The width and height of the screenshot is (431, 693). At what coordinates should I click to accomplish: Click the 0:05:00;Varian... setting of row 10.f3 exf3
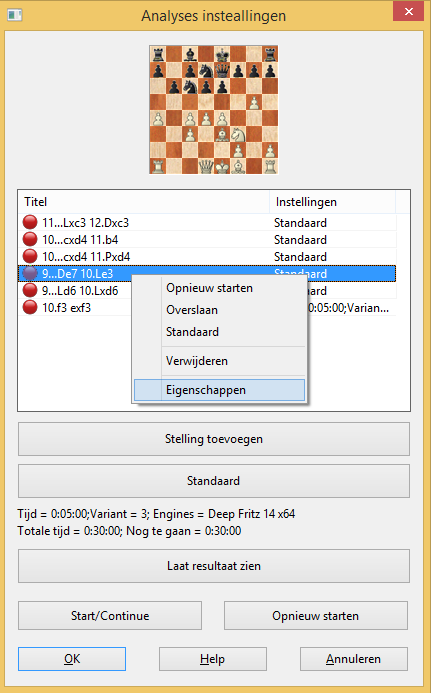coord(348,307)
